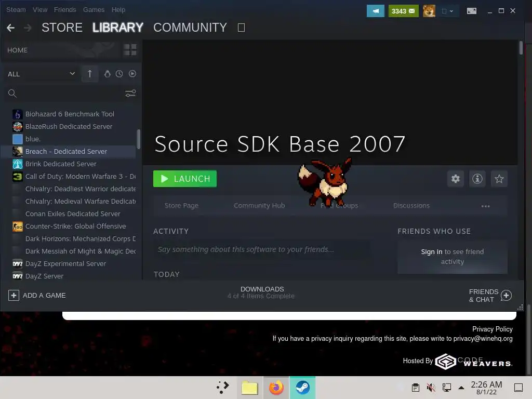
Task: Open the manage gear settings icon
Action: tap(455, 179)
